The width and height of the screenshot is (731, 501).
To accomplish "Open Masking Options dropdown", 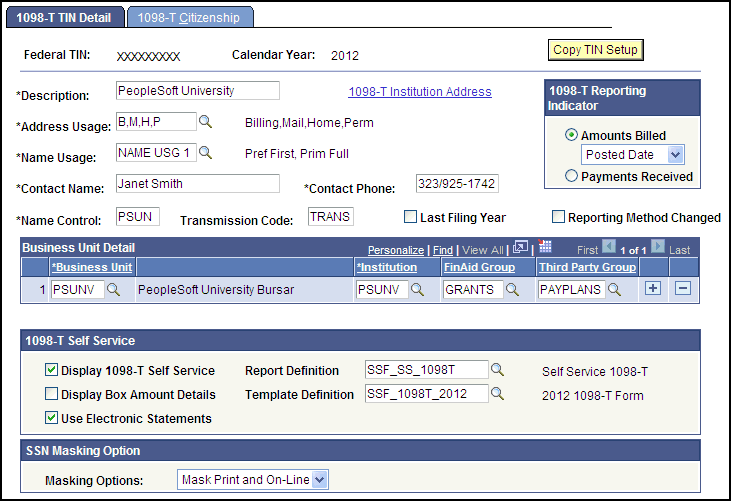I will 253,480.
